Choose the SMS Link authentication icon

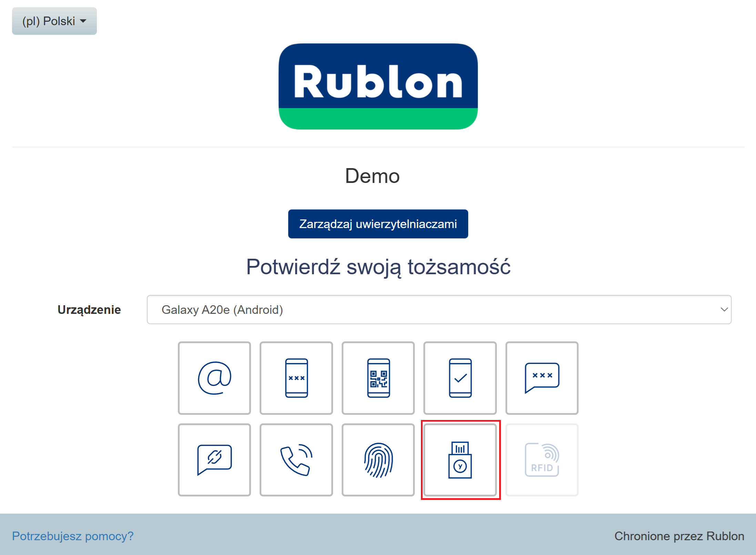[x=214, y=460]
